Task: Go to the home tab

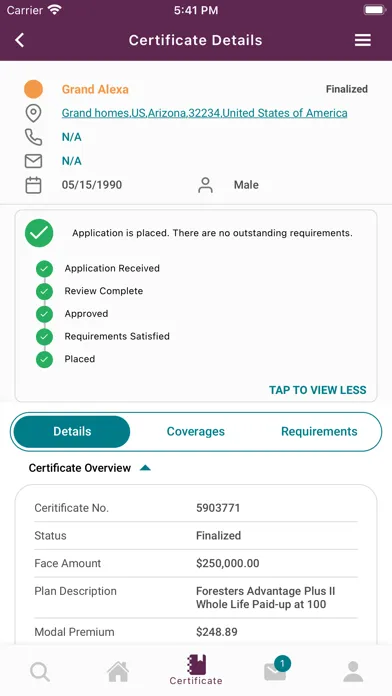Action: click(118, 672)
